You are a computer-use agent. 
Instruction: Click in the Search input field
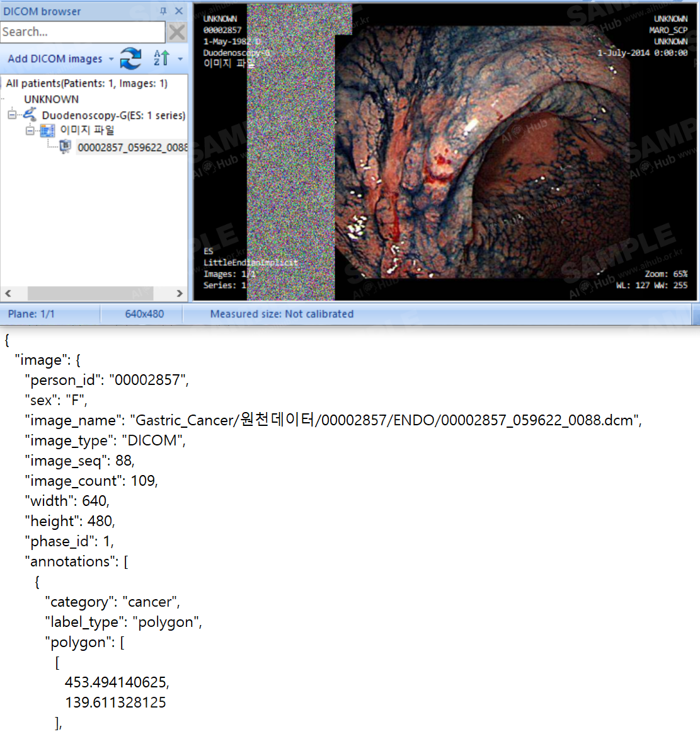[82, 32]
